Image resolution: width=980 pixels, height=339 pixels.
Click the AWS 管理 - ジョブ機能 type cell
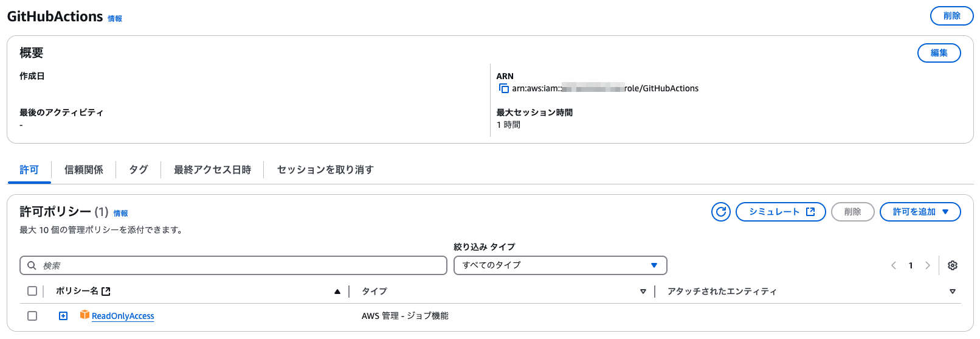pyautogui.click(x=405, y=316)
